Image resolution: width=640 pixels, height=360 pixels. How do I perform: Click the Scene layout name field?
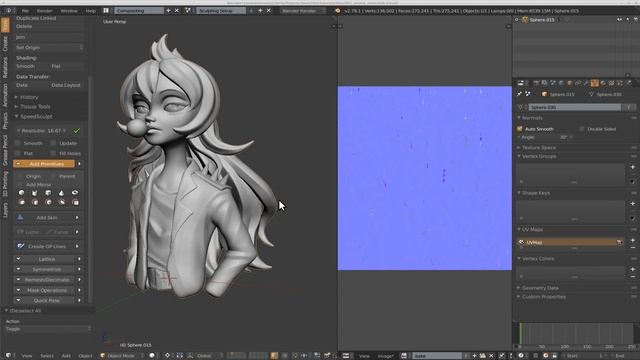[x=222, y=11]
